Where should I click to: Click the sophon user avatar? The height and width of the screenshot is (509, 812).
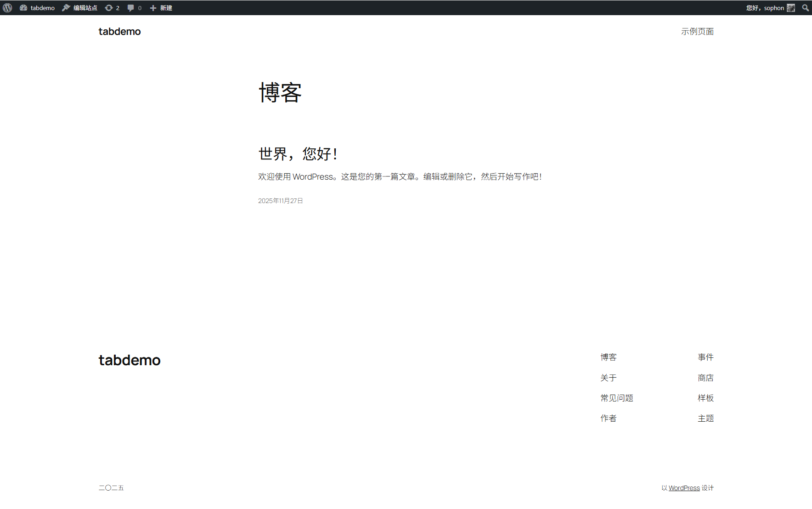coord(791,8)
